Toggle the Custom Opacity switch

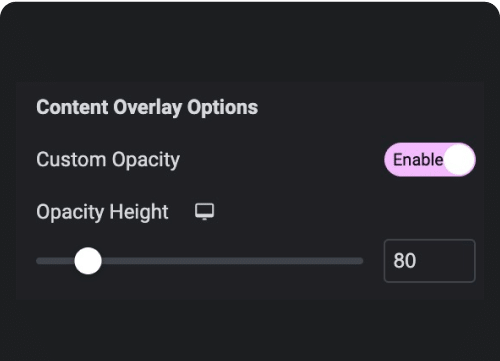pyautogui.click(x=430, y=160)
